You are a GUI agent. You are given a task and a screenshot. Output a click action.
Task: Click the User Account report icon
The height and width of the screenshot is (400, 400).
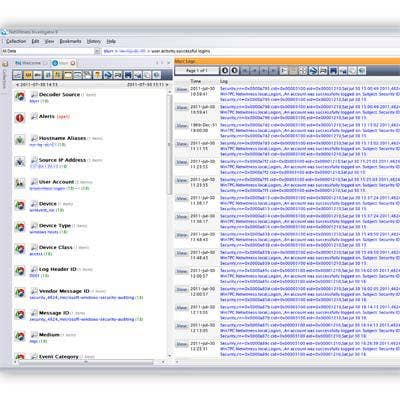point(20,184)
